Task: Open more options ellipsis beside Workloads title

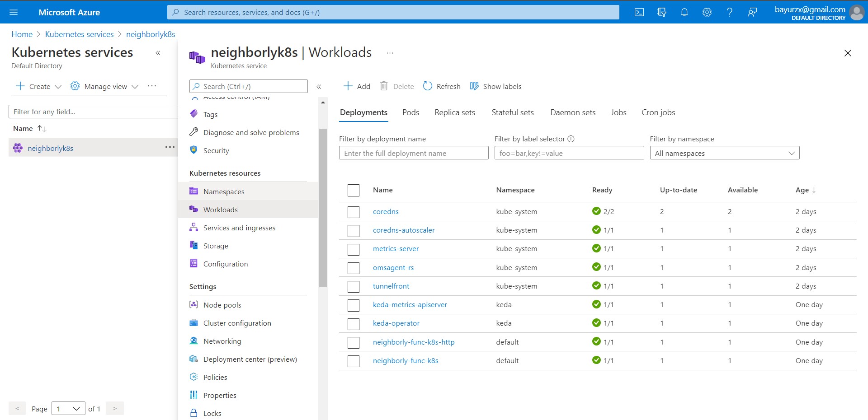Action: coord(390,53)
